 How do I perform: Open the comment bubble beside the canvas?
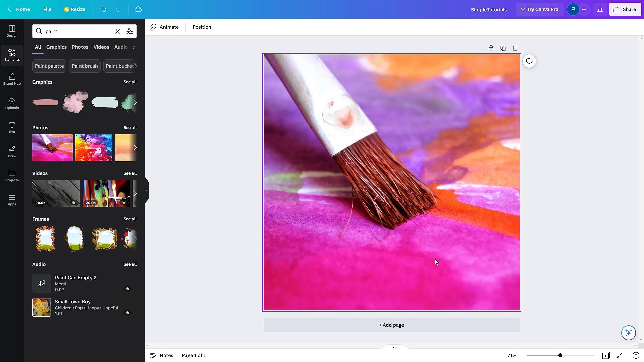pyautogui.click(x=529, y=61)
